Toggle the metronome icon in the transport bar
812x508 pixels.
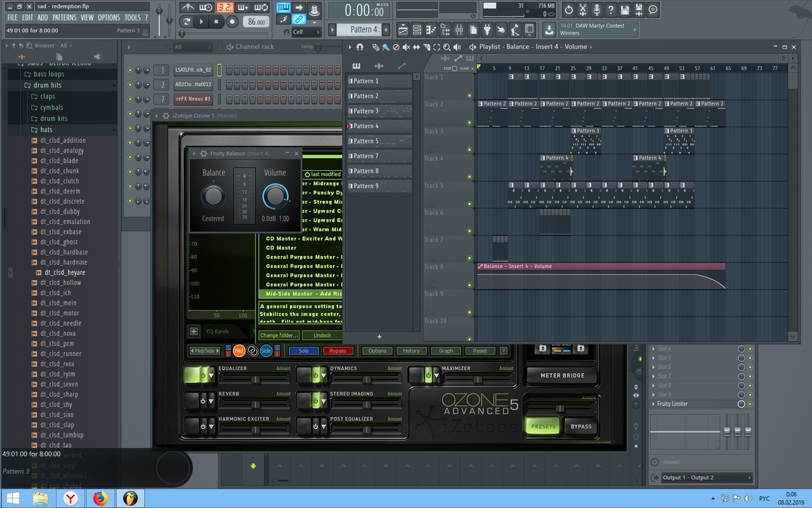pos(188,8)
